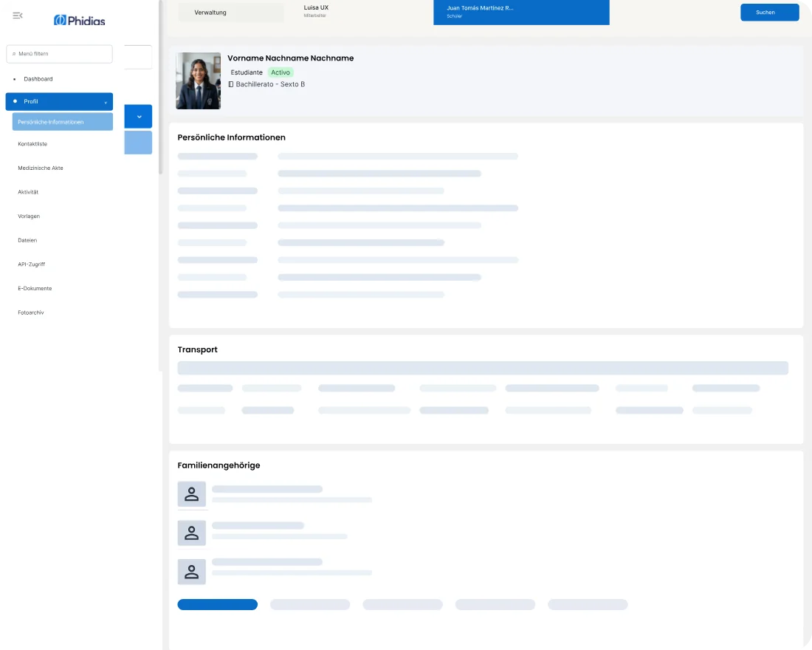Screen dimensions: 812x650
Task: Go to E-Dokumente
Action: click(35, 289)
